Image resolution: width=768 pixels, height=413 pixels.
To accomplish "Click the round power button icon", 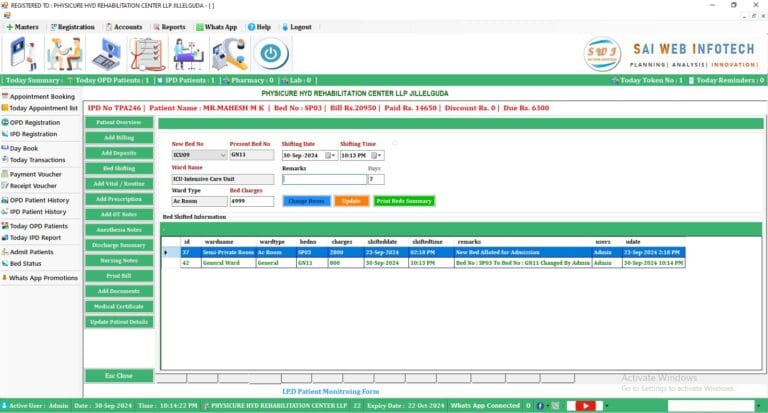I will tap(271, 54).
